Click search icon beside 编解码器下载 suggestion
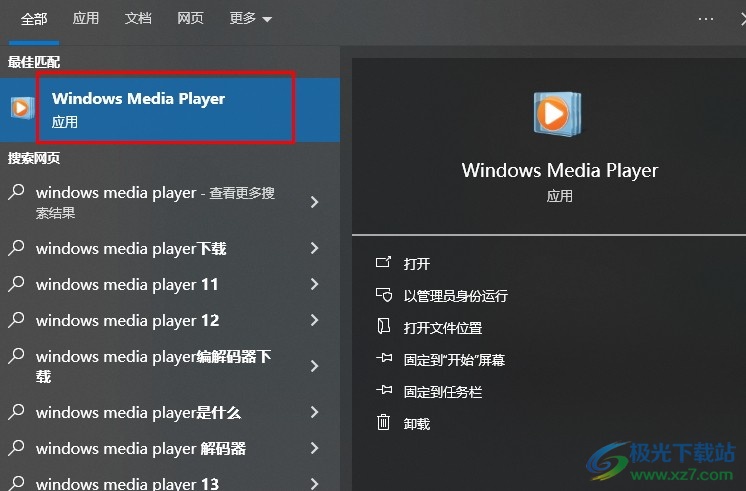 point(17,356)
